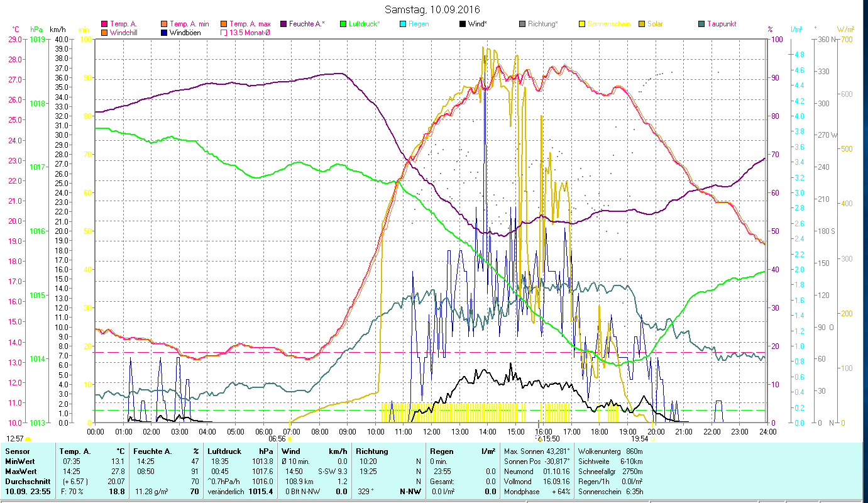Click the Richtung table column header
The width and height of the screenshot is (868, 503).
point(372,451)
